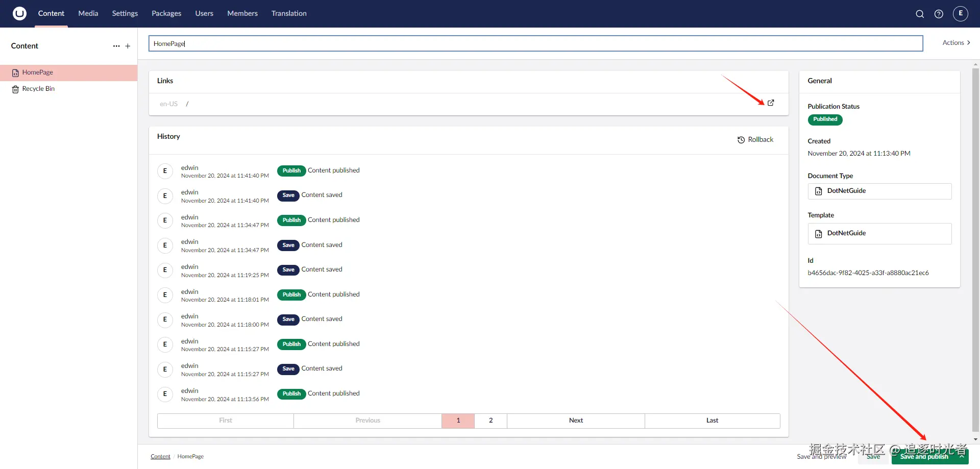The image size is (980, 469).
Task: Open the user avatar E menu
Action: pyautogui.click(x=961, y=13)
